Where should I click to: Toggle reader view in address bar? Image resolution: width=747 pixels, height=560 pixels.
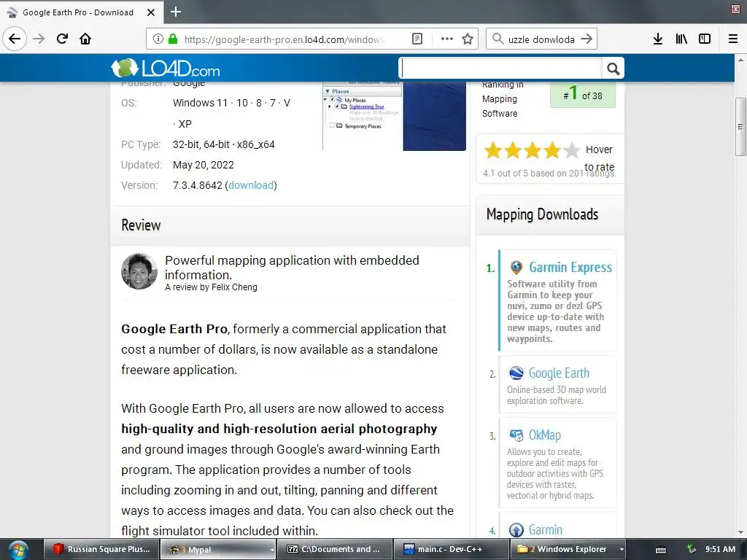(417, 39)
